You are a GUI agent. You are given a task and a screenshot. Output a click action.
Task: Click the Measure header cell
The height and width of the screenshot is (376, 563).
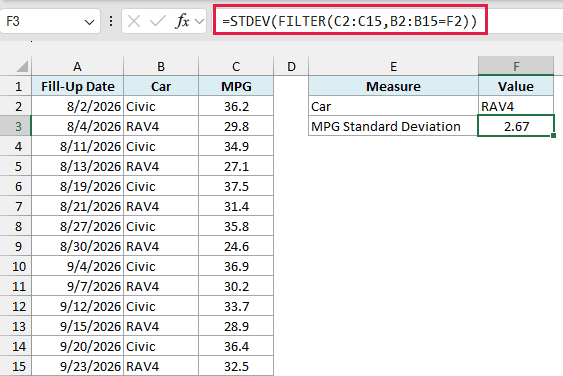(394, 86)
